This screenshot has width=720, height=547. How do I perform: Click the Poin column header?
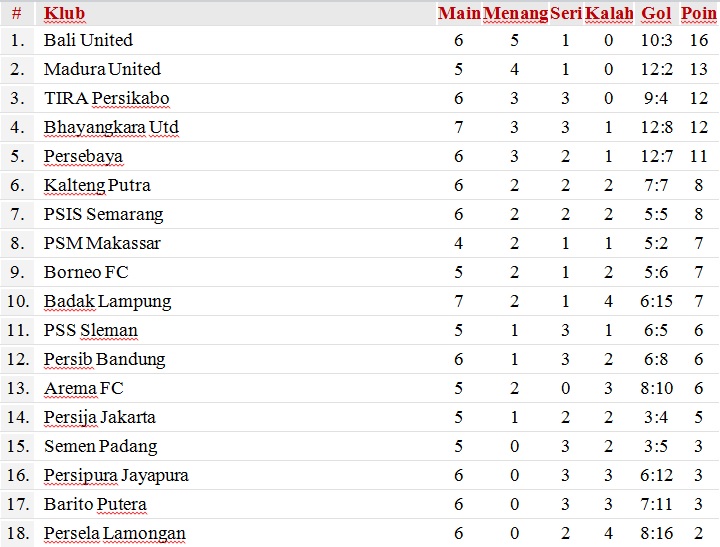tap(698, 14)
